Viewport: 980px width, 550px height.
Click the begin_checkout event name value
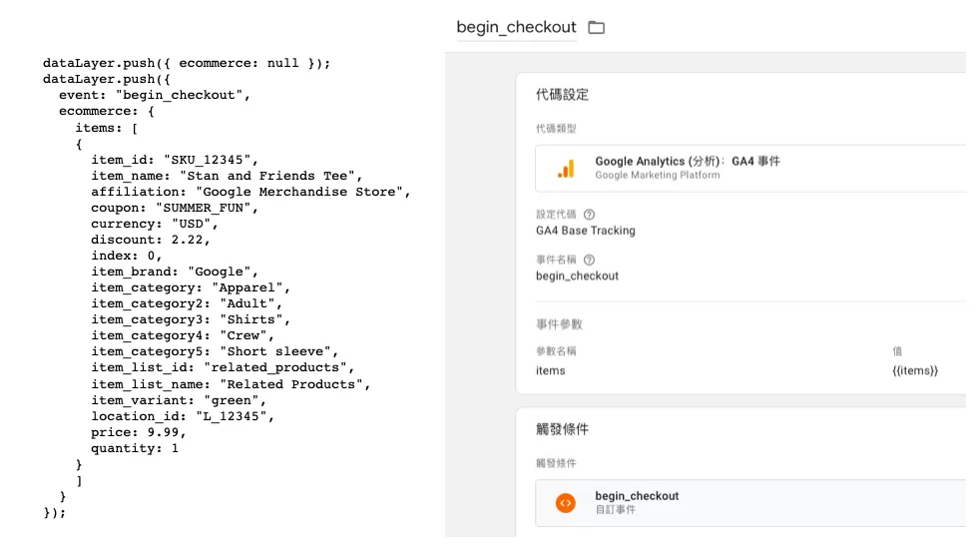[x=577, y=276]
